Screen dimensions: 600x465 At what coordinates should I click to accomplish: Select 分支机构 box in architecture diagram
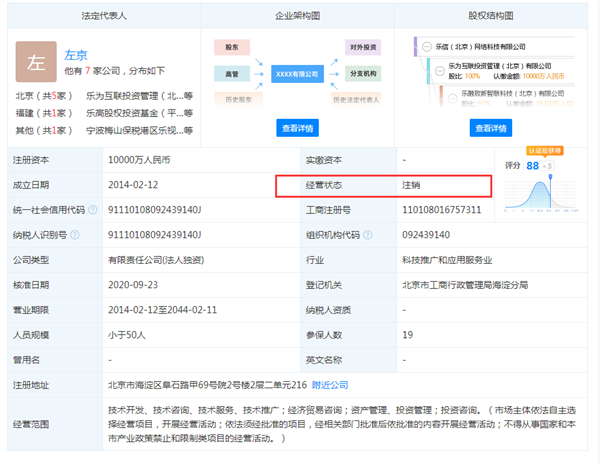coord(363,73)
